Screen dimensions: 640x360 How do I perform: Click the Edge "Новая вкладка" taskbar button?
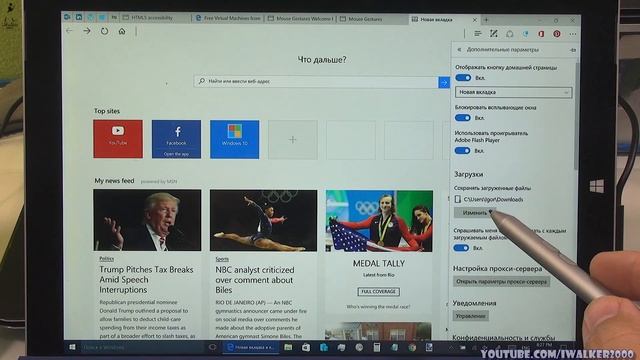click(x=251, y=347)
